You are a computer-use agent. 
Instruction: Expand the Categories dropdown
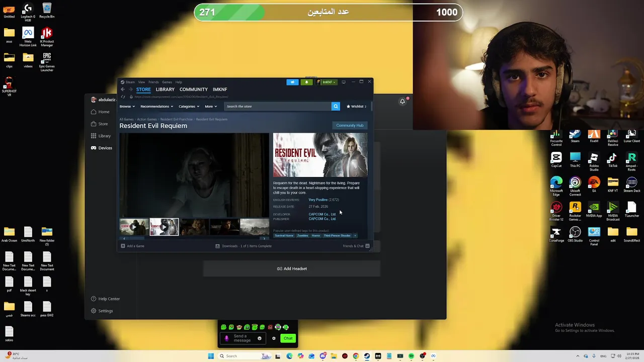coord(189,106)
